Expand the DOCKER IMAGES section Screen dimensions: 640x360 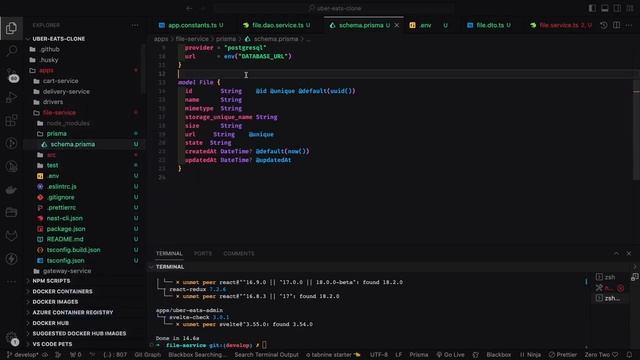pyautogui.click(x=55, y=302)
